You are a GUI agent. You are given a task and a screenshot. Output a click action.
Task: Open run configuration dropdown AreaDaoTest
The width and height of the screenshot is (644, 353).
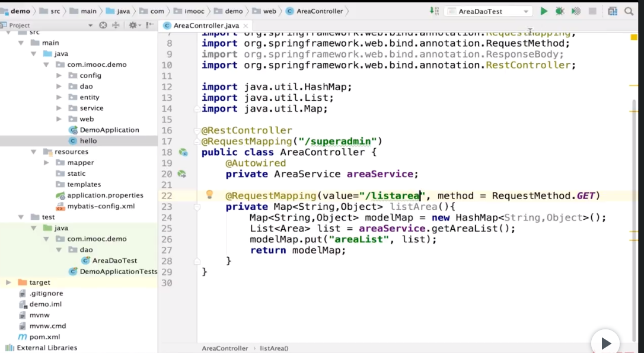click(488, 11)
